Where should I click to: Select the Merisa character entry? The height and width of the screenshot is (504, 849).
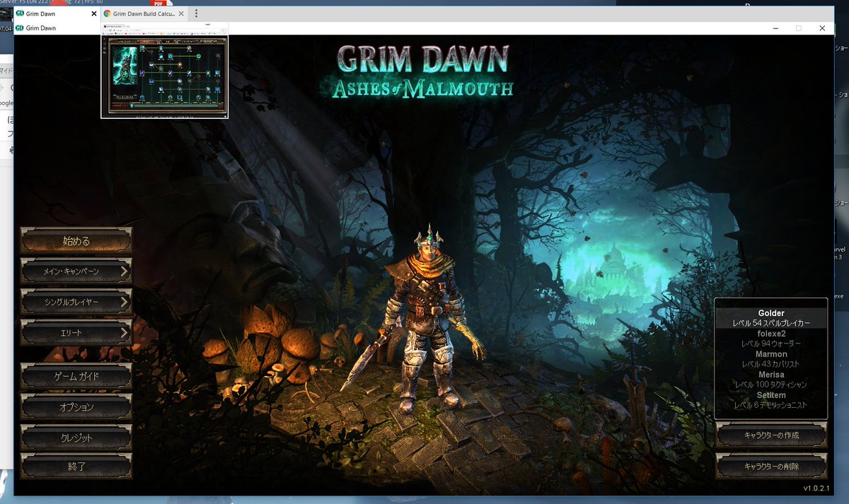click(x=770, y=380)
